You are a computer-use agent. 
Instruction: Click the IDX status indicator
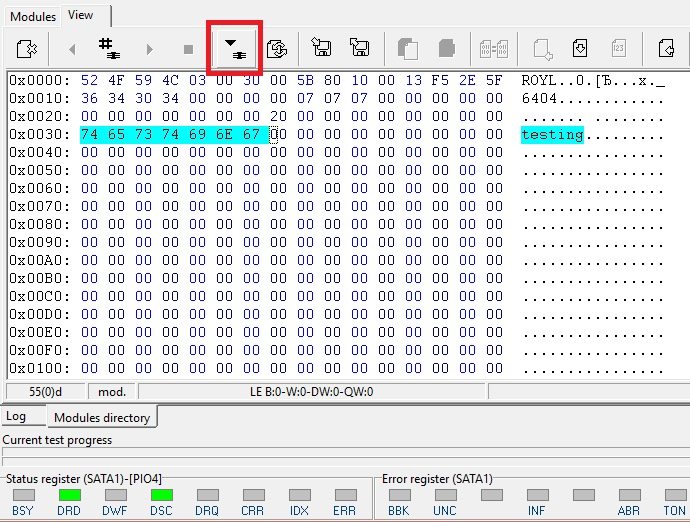coord(300,495)
